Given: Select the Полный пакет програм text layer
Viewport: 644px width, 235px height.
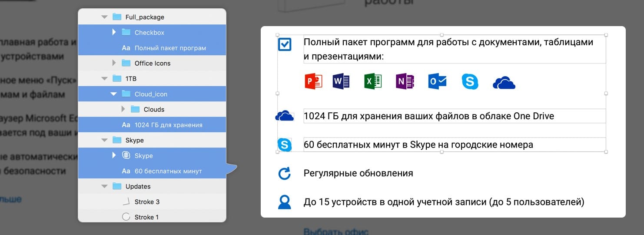Looking at the screenshot, I should click(x=152, y=48).
